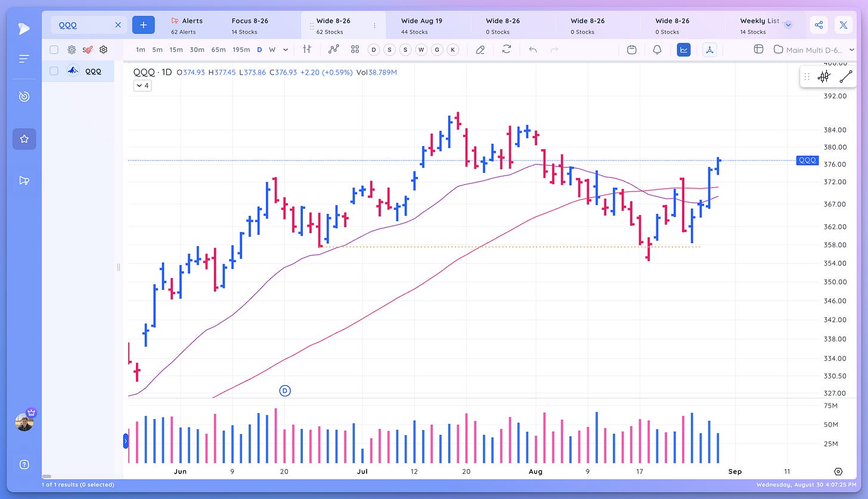Select the QQQ row in the watchlist
The width and height of the screenshot is (868, 499).
pyautogui.click(x=78, y=71)
